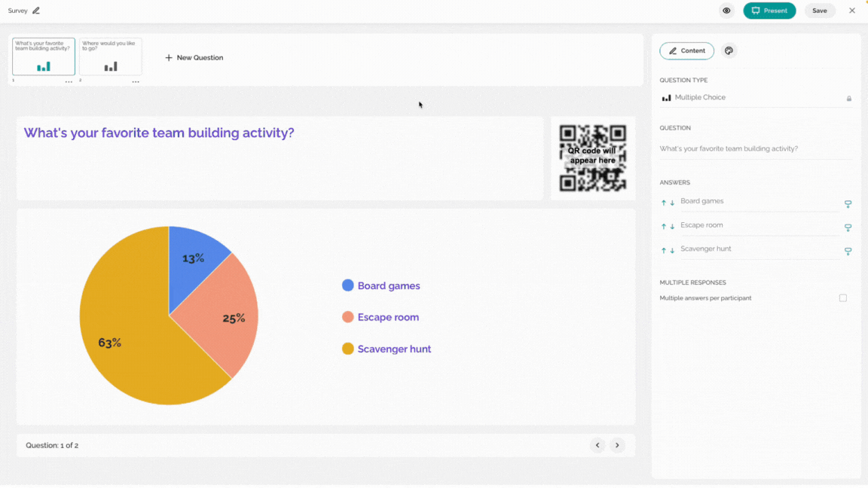Add a New Question
Screen dimensions: 868x488
tap(194, 57)
